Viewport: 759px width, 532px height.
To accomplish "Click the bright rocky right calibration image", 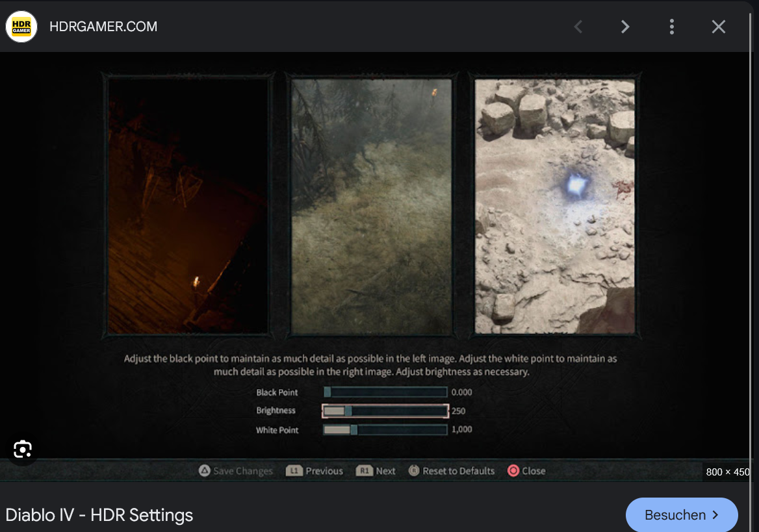I will coord(555,206).
